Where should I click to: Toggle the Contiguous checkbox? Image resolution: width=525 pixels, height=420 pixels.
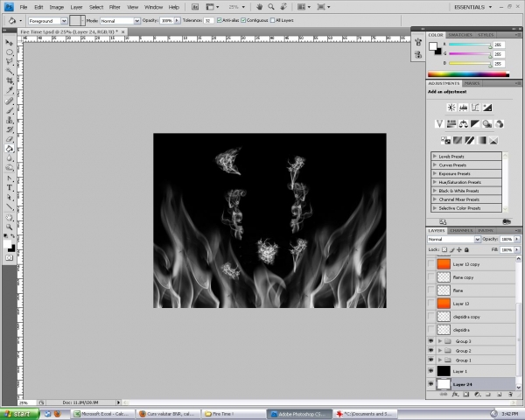(x=243, y=20)
